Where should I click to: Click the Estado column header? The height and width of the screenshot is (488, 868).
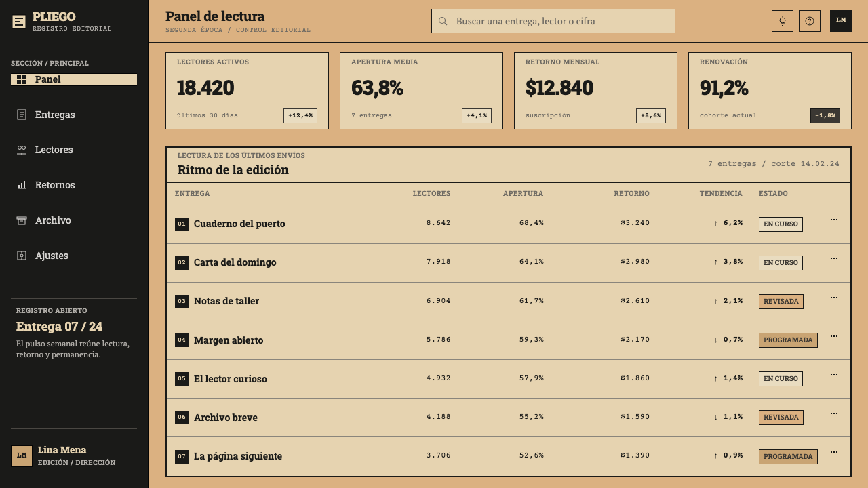coord(773,194)
